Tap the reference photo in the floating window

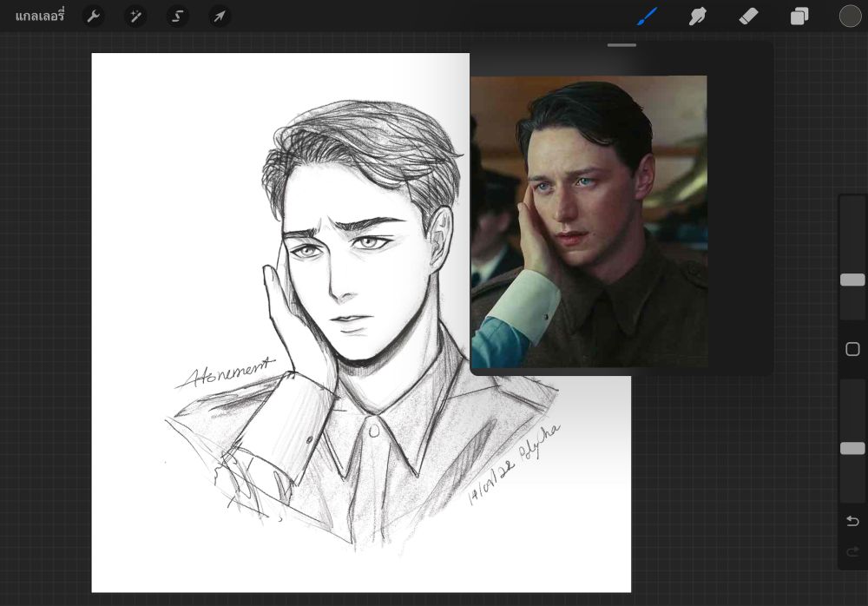(x=589, y=221)
